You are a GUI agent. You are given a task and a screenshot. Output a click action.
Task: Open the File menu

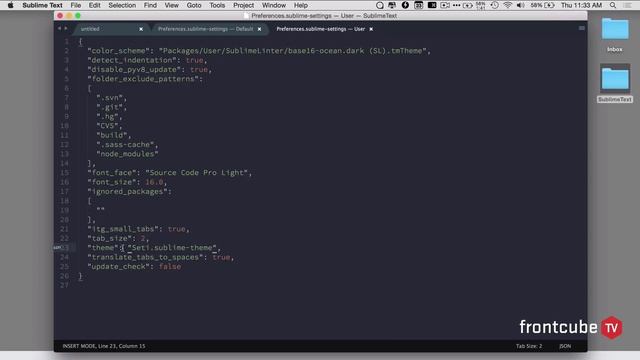point(76,5)
